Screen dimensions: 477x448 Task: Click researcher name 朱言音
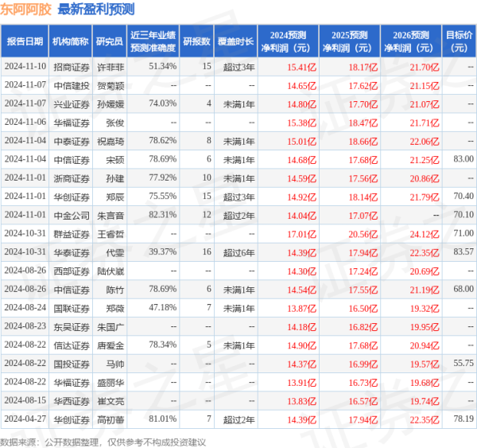click(x=111, y=216)
